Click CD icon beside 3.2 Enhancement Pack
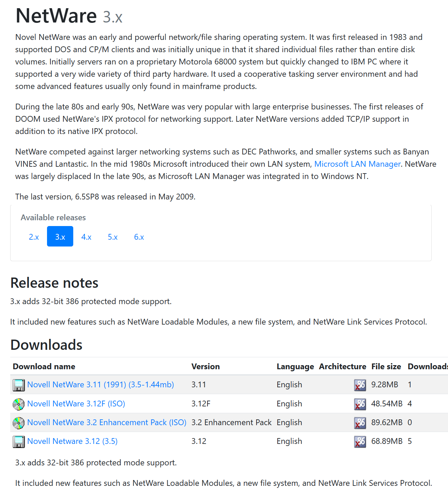The height and width of the screenshot is (493, 448). point(18,423)
